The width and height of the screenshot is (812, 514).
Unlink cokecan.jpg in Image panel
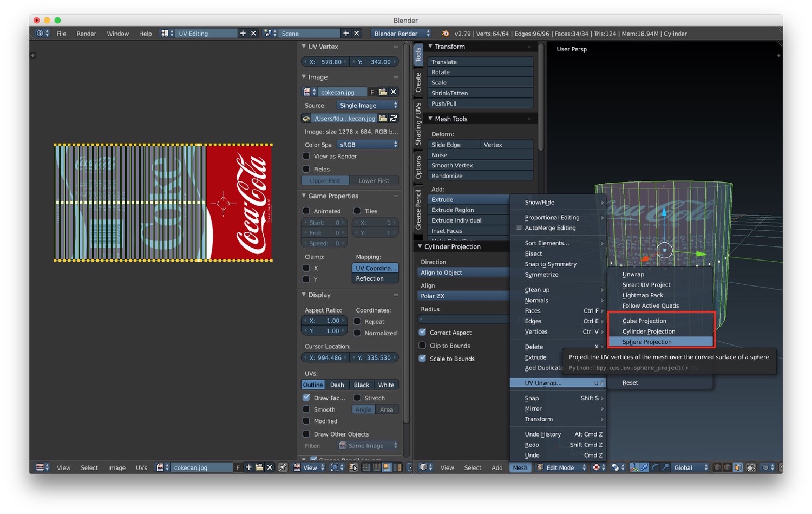pos(394,92)
